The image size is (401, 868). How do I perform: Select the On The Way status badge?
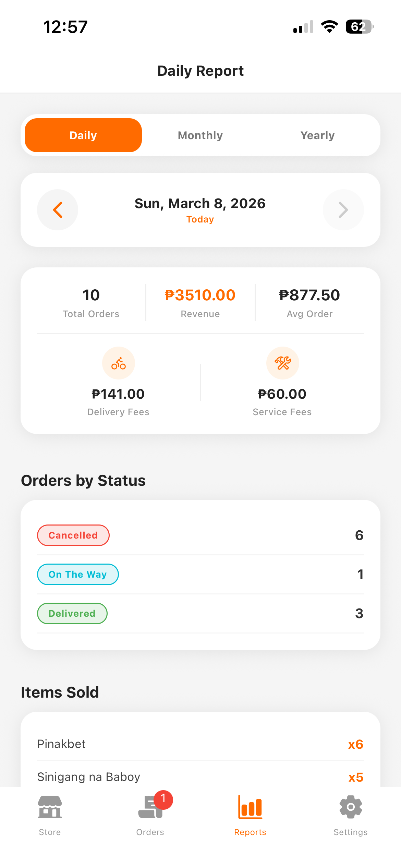coord(78,575)
